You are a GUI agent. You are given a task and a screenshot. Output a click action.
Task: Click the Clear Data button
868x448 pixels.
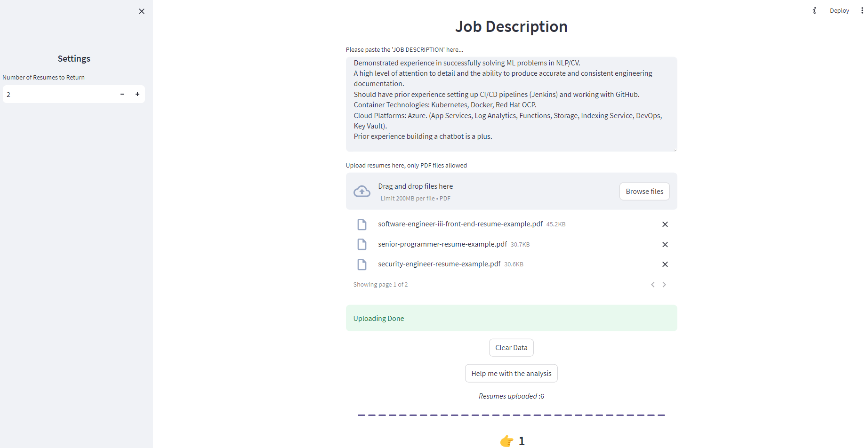[x=511, y=347]
